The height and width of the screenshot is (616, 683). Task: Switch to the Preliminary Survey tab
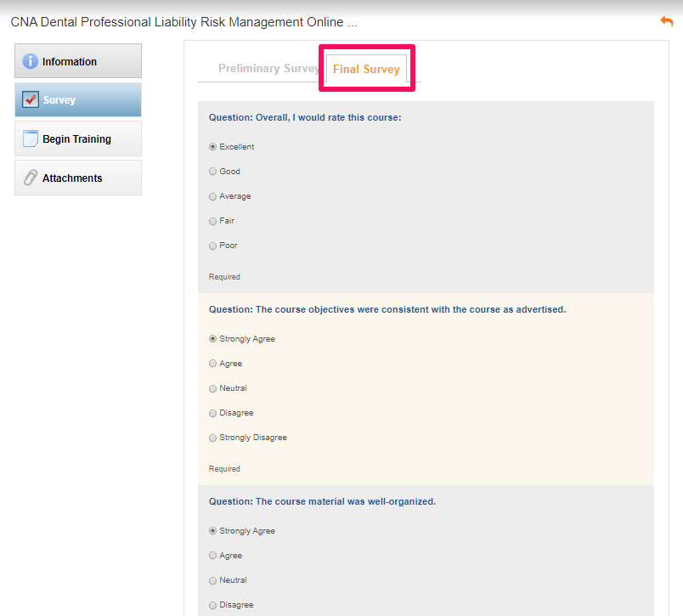coord(268,68)
